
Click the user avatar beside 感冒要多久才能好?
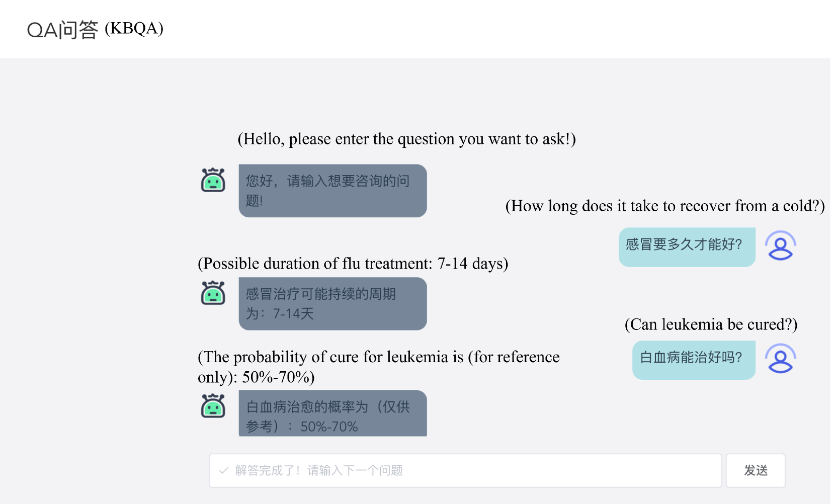pyautogui.click(x=780, y=246)
